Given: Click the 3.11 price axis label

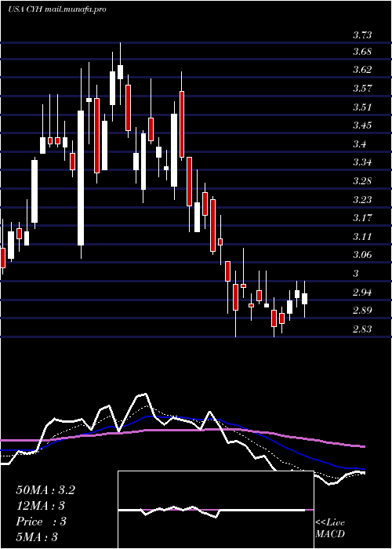Looking at the screenshot, I should [362, 237].
